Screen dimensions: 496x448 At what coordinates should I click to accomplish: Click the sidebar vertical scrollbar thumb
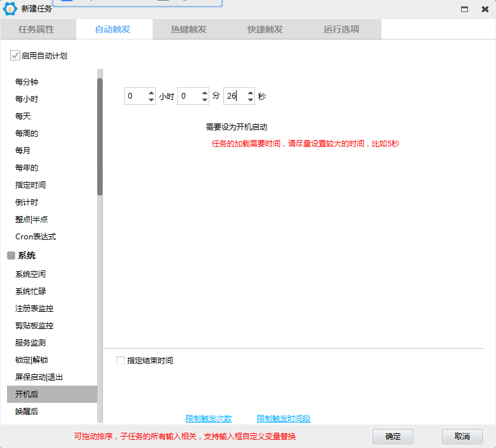pos(100,136)
